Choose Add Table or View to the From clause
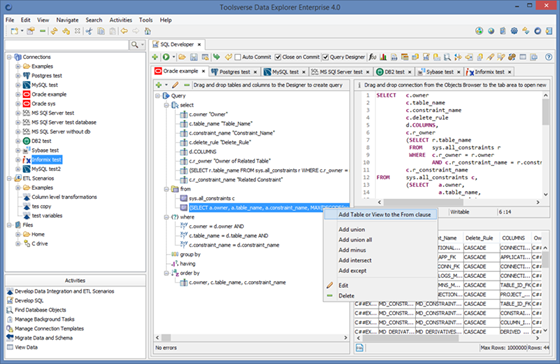This screenshot has width=560, height=364. 380,214
